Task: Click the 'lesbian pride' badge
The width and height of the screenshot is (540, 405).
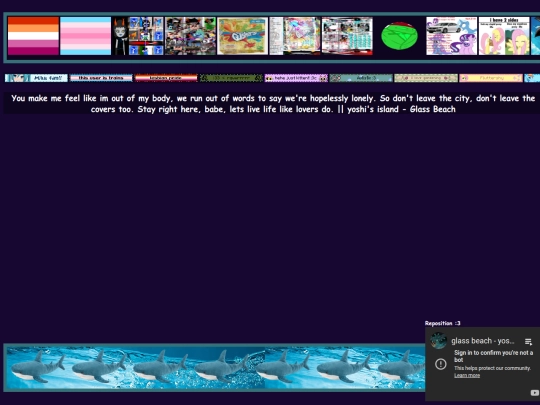Action: pyautogui.click(x=166, y=78)
